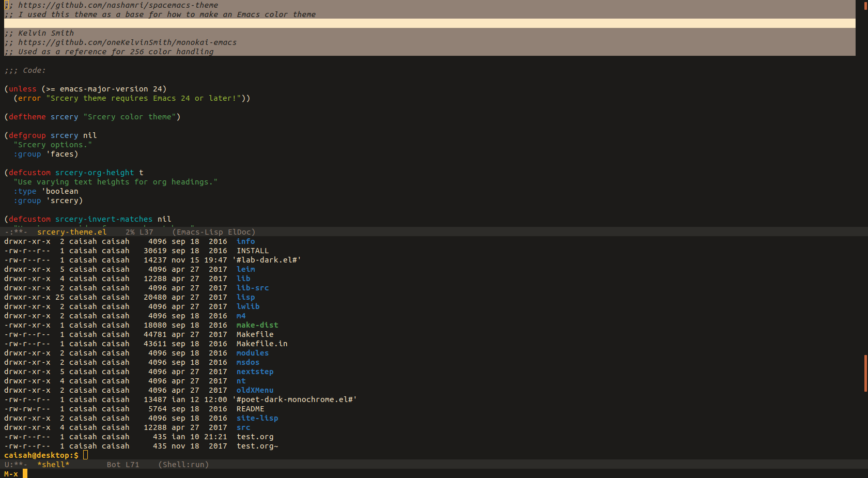868x478 pixels.
Task: Click the ':group 'faces' line
Action: tap(46, 154)
